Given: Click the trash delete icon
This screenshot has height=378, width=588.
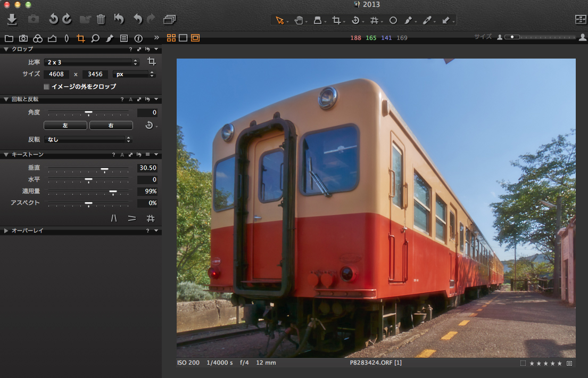Looking at the screenshot, I should coord(101,20).
